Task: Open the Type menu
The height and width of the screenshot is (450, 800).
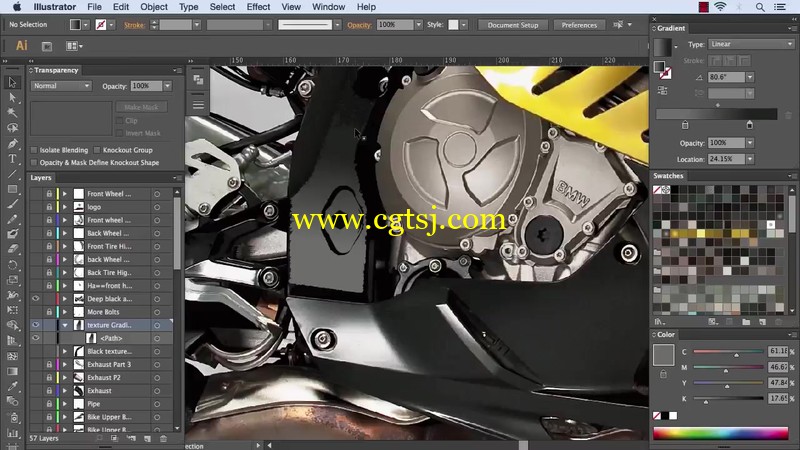Action: tap(188, 7)
